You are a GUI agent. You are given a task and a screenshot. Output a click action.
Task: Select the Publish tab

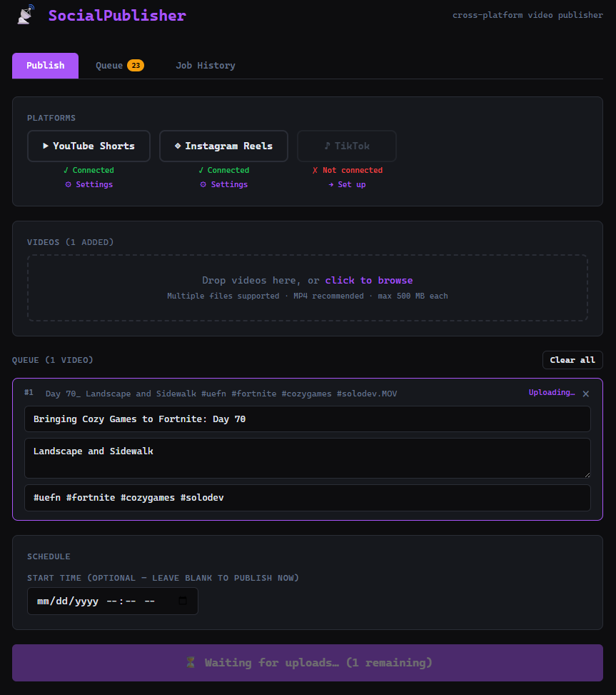pos(45,66)
